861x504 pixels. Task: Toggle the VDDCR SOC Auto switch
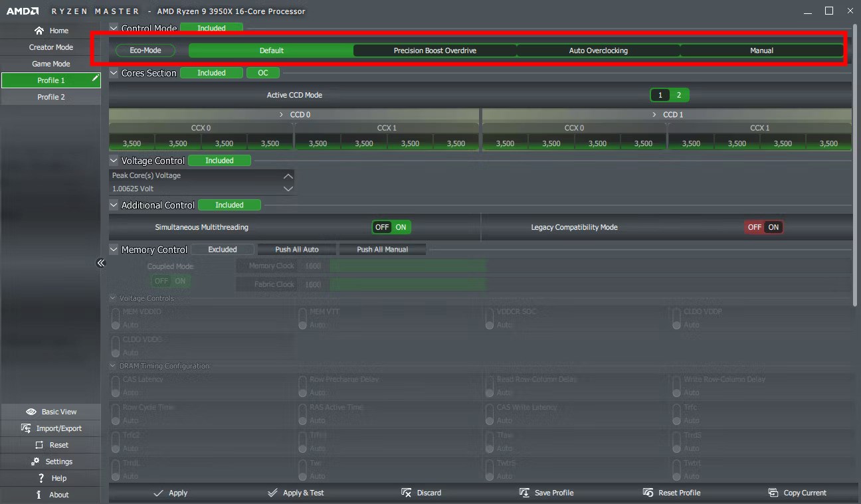coord(490,317)
